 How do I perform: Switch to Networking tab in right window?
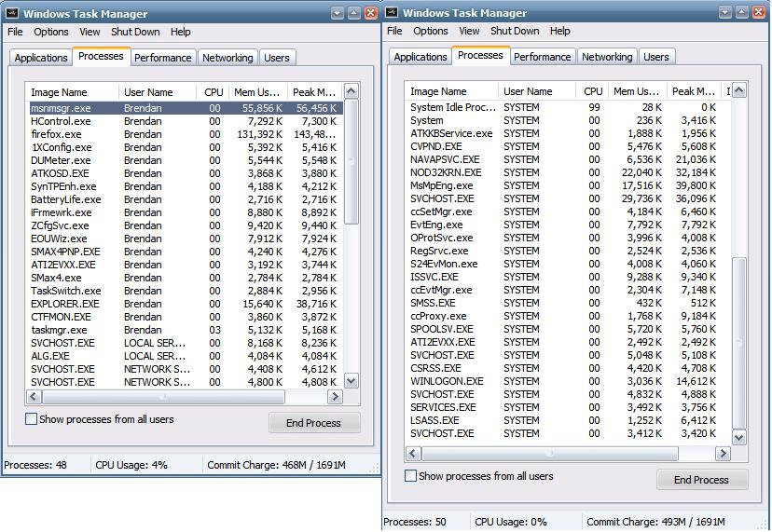pyautogui.click(x=607, y=57)
